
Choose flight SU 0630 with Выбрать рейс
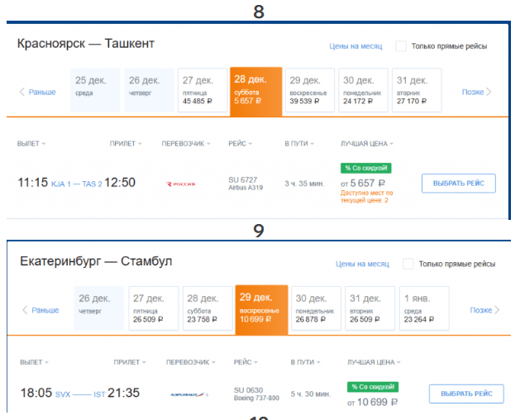466,394
